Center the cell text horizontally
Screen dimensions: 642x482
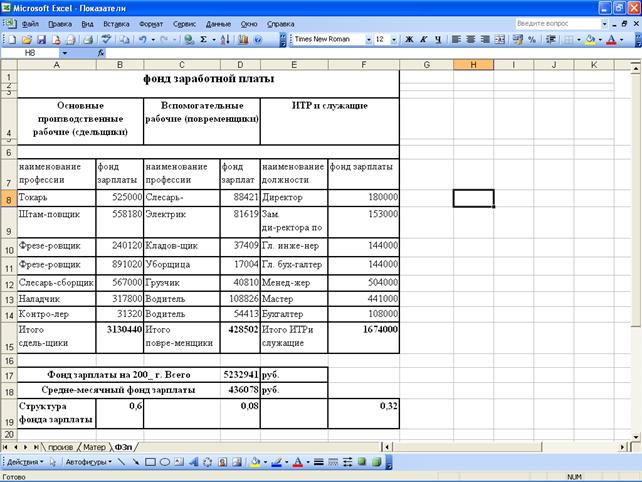[471, 40]
